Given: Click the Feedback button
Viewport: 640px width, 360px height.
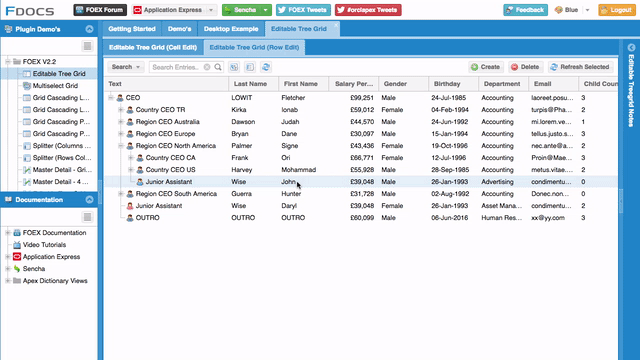Looking at the screenshot, I should 526,10.
